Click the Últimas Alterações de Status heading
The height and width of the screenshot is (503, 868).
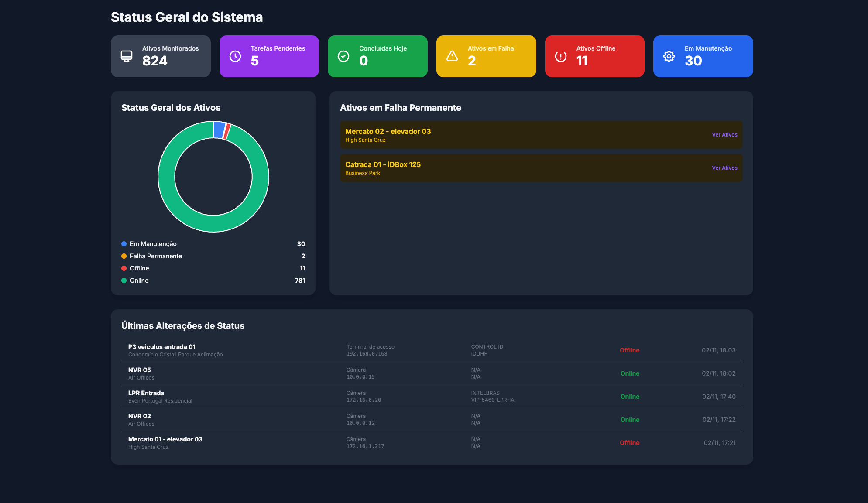tap(183, 326)
